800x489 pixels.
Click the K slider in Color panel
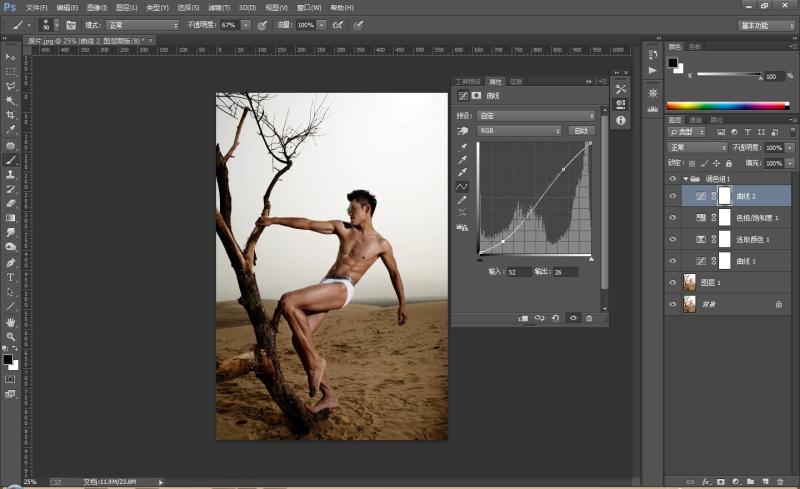[730, 75]
